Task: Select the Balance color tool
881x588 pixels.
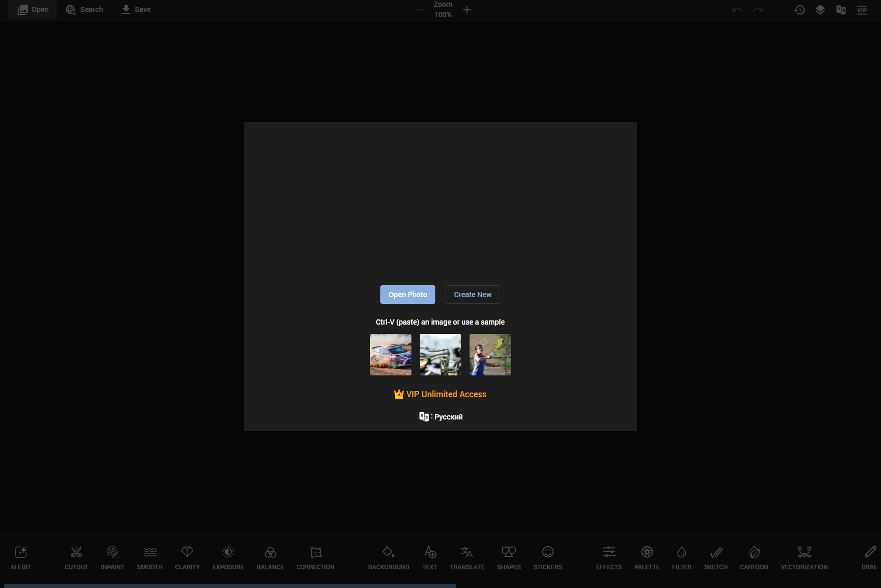Action: (x=270, y=558)
